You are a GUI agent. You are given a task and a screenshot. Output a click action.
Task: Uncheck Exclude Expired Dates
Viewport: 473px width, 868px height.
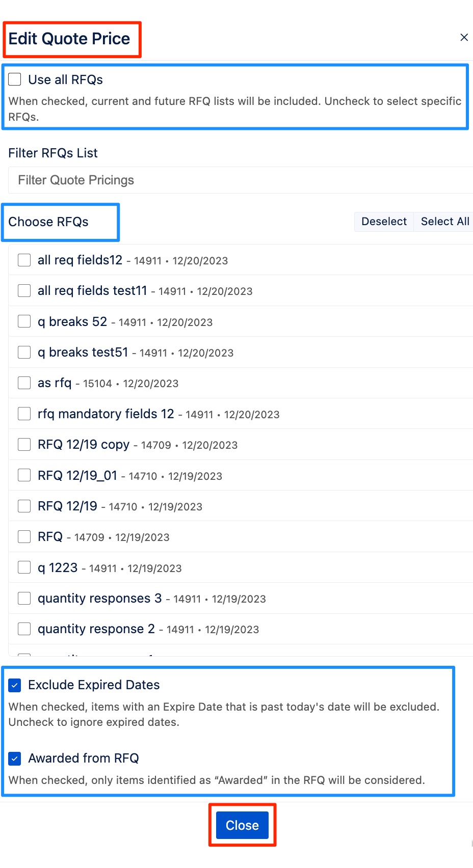click(x=15, y=685)
